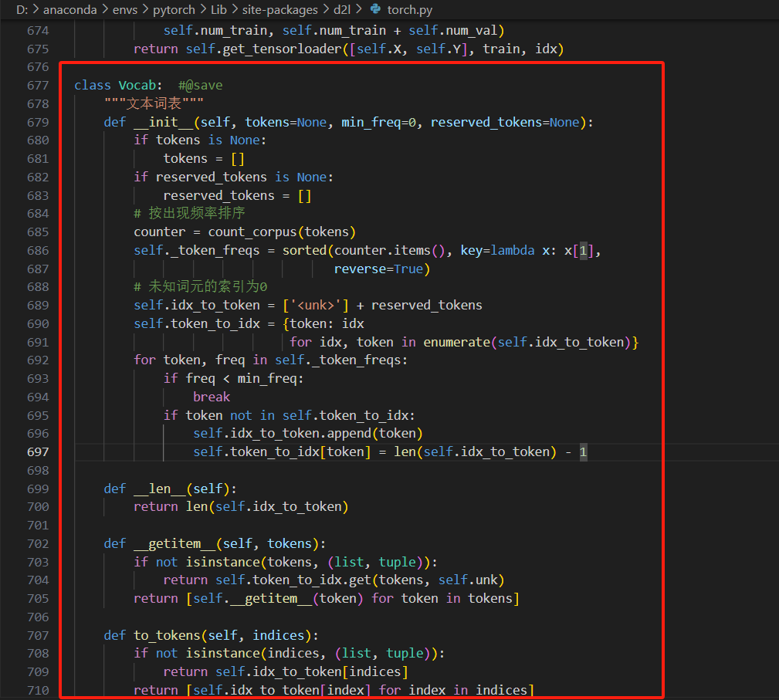Screen dimensions: 779x700
Task: Click the __len__ method name
Action: pyautogui.click(x=160, y=489)
